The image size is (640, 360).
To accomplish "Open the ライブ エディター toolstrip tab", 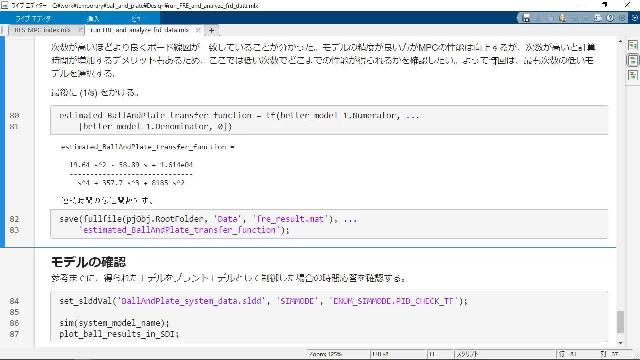I will (33, 19).
